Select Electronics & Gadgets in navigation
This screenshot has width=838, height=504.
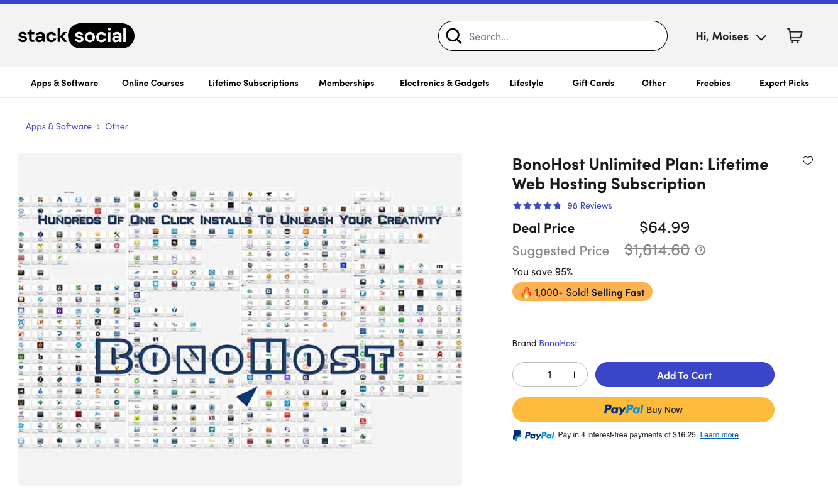pos(444,83)
